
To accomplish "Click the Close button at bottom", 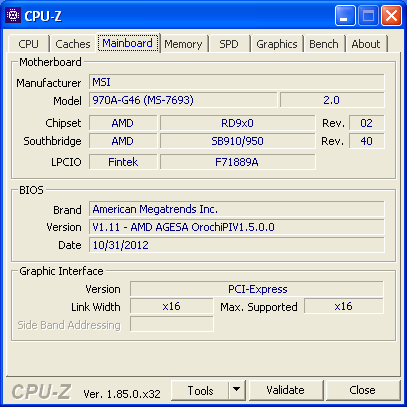I will (362, 390).
